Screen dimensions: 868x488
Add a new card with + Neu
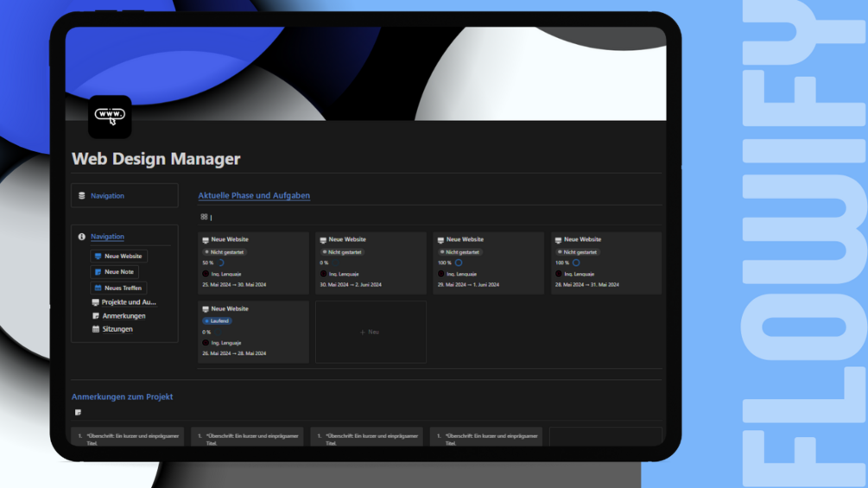(371, 332)
